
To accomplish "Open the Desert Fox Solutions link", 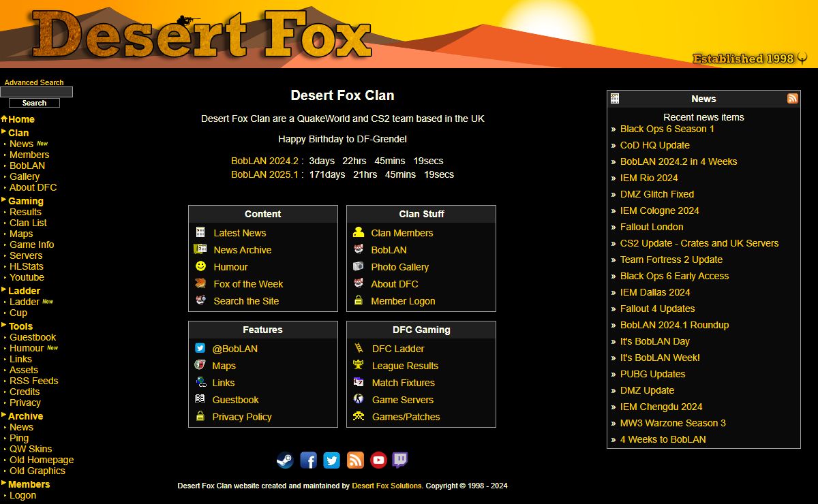I will (x=387, y=486).
